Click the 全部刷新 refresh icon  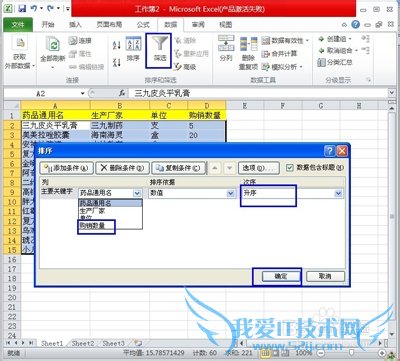52,44
